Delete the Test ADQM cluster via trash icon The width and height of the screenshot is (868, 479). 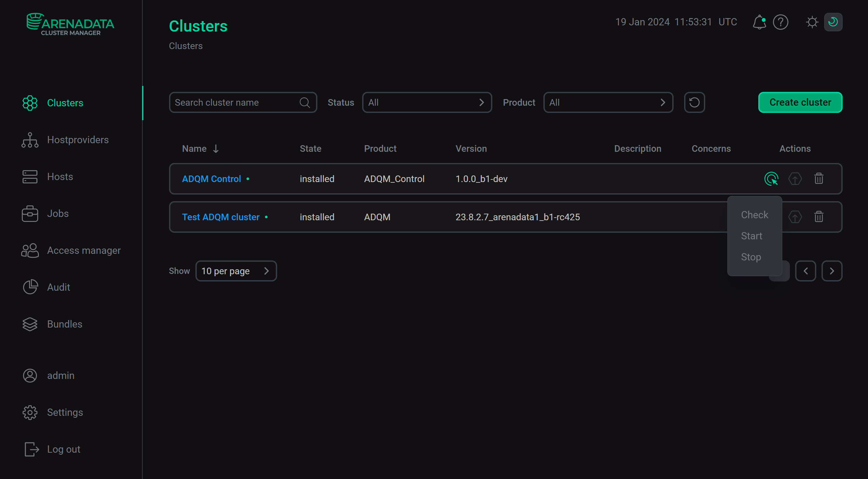point(819,217)
